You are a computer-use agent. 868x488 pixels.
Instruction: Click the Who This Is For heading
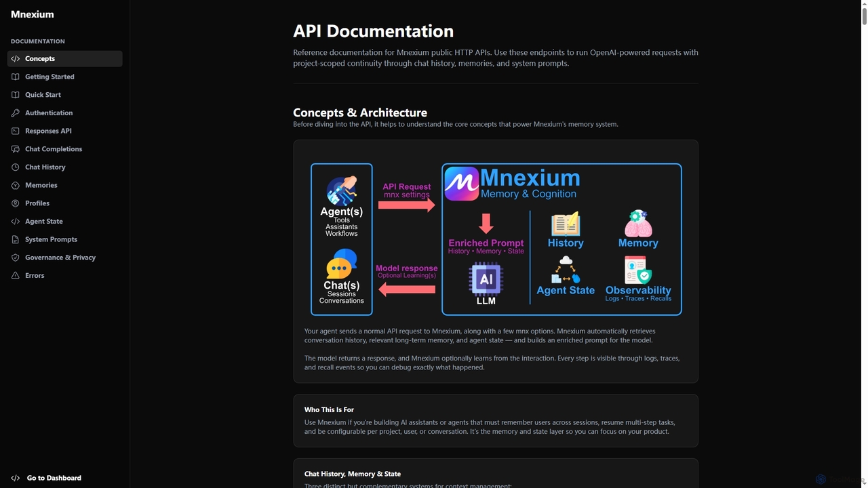coord(329,410)
